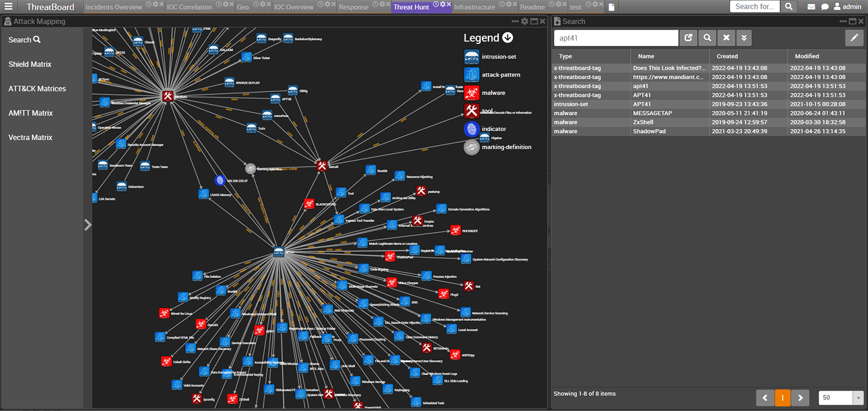Open the Geo tab

(x=243, y=8)
